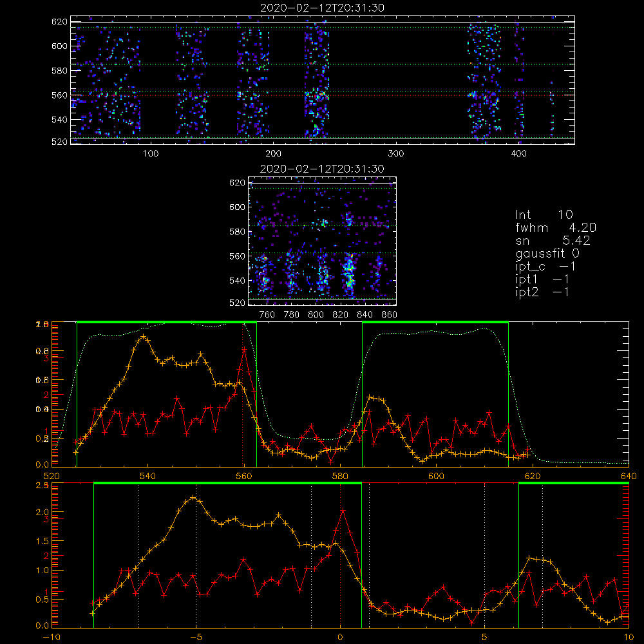Click orange y-axis tick '2.0' on the lowest plot
Image resolution: width=644 pixels, height=644 pixels.
pos(42,512)
